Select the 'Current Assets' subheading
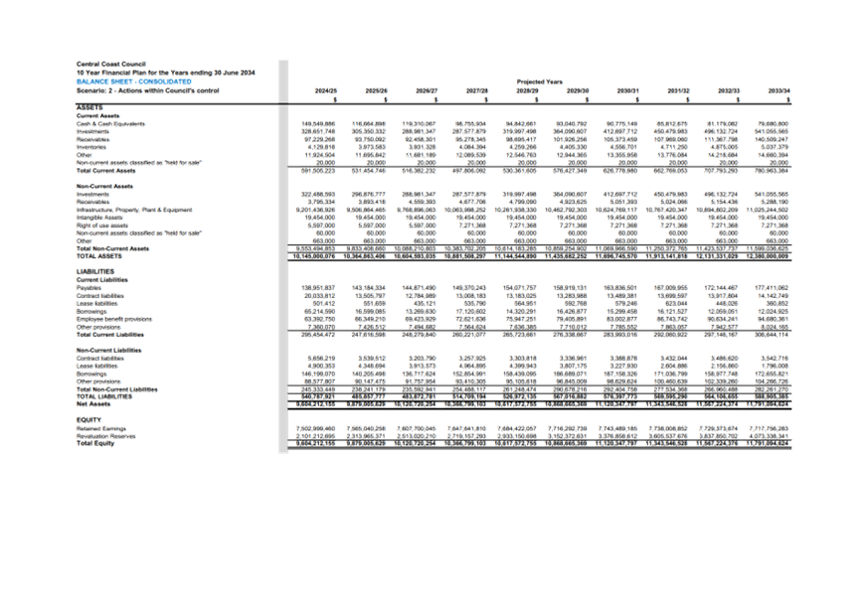Viewport: 868px width, 614px height. tap(98, 116)
